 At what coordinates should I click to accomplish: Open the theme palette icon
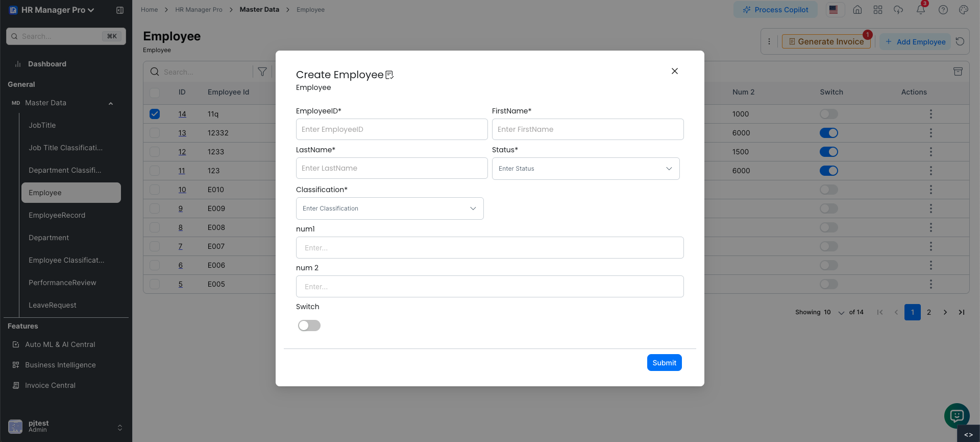964,10
